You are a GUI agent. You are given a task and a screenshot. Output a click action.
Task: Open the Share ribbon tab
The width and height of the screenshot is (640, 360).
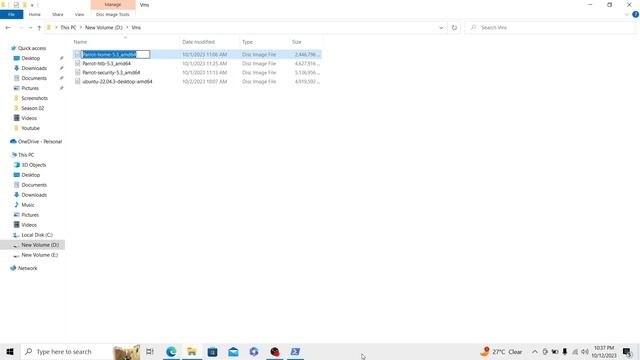click(x=58, y=14)
